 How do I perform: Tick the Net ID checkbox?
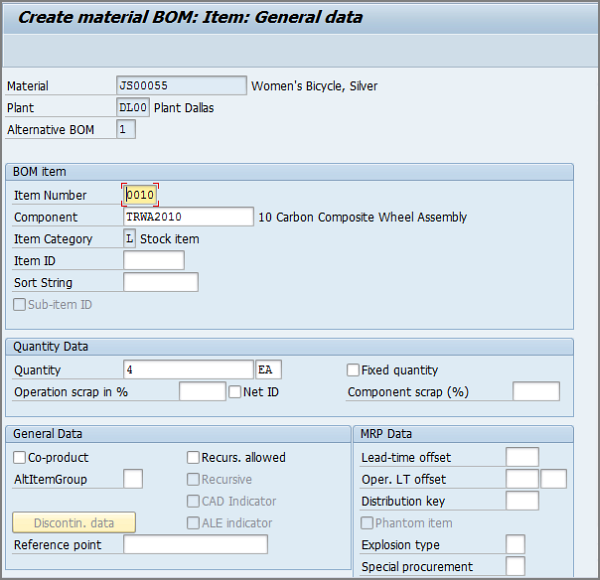(235, 392)
